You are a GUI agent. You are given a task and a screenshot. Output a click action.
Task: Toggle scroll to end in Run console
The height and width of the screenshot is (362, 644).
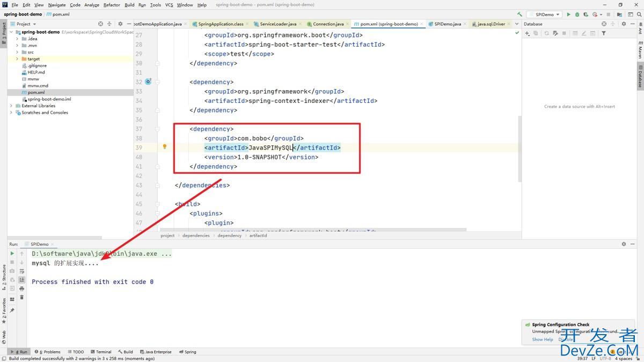(x=22, y=280)
